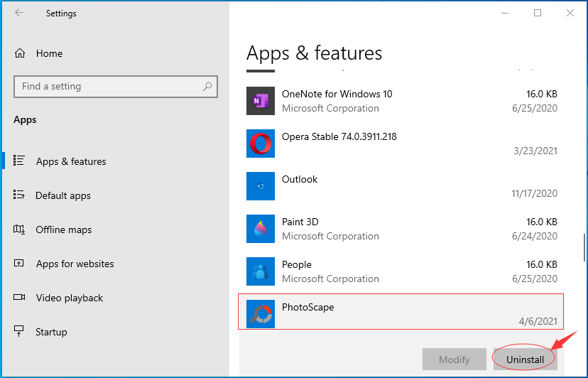Viewport: 588px width, 378px height.
Task: Click the 4/6/2021 install date
Action: [x=538, y=321]
